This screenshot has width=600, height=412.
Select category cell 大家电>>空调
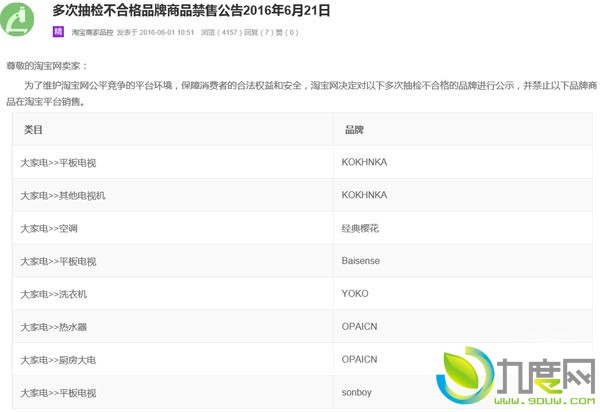49,228
